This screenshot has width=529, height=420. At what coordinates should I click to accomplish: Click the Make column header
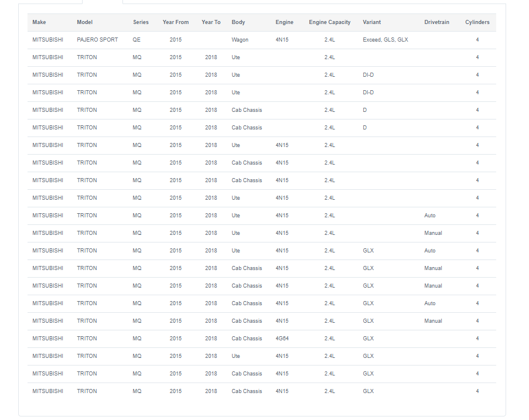click(x=39, y=22)
